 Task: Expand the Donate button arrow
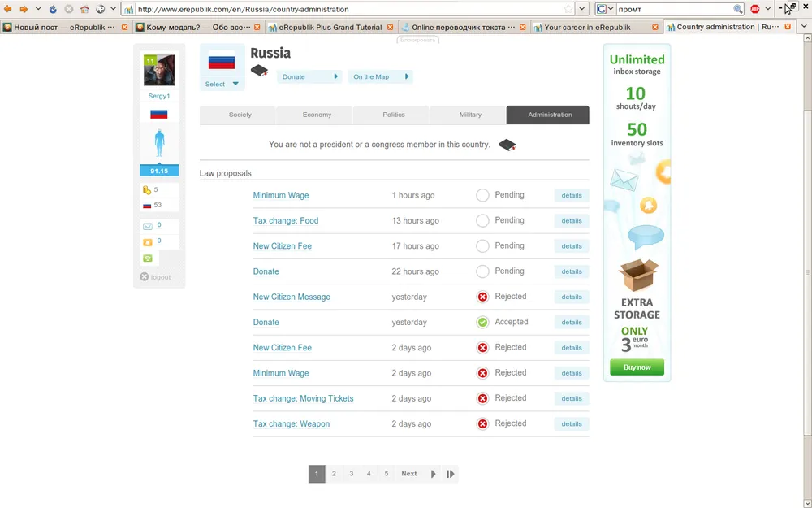(x=335, y=76)
